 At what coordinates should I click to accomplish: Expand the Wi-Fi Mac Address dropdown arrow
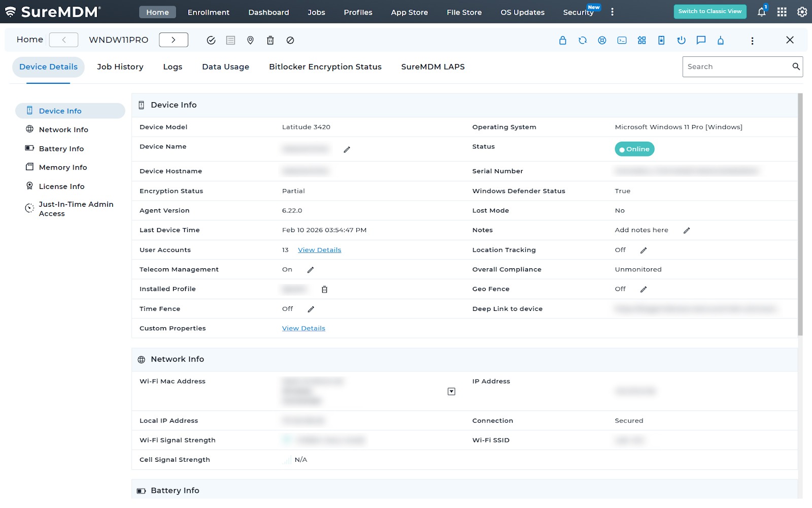[x=451, y=391]
